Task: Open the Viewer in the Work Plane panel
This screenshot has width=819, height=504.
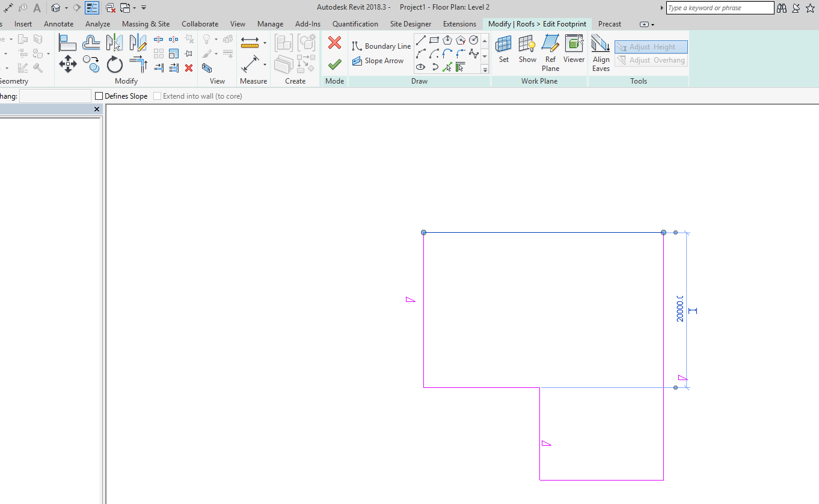Action: point(574,48)
